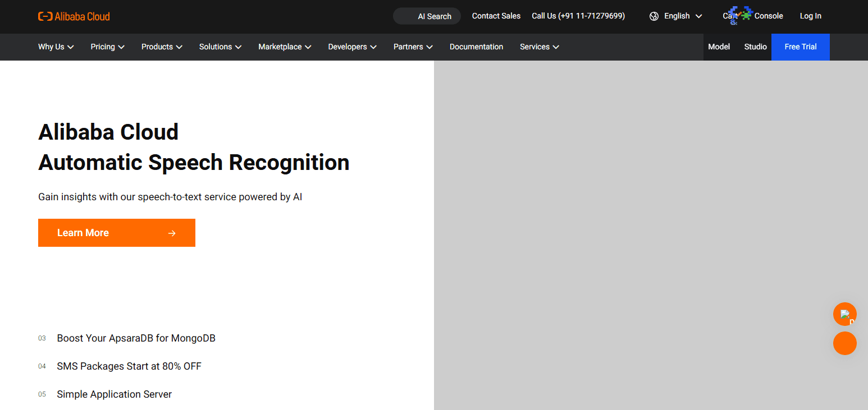Select "Simple Application Server" item
The width and height of the screenshot is (868, 410).
(x=115, y=394)
